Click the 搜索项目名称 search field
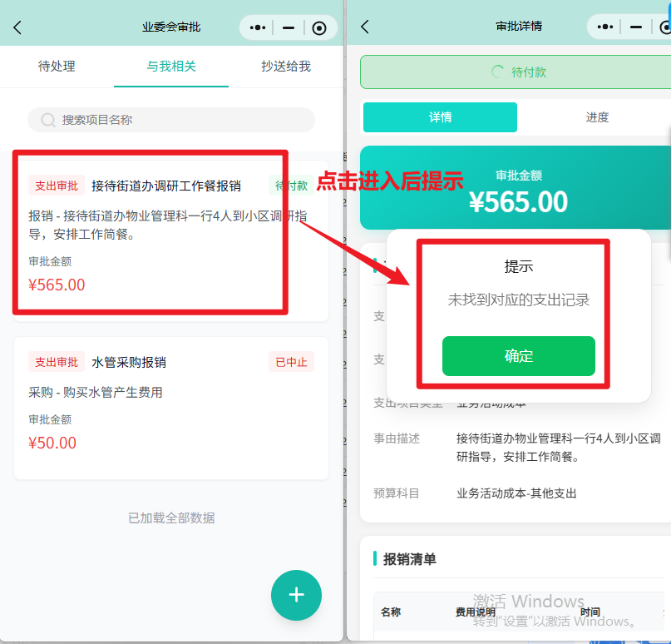The image size is (671, 644). (183, 120)
